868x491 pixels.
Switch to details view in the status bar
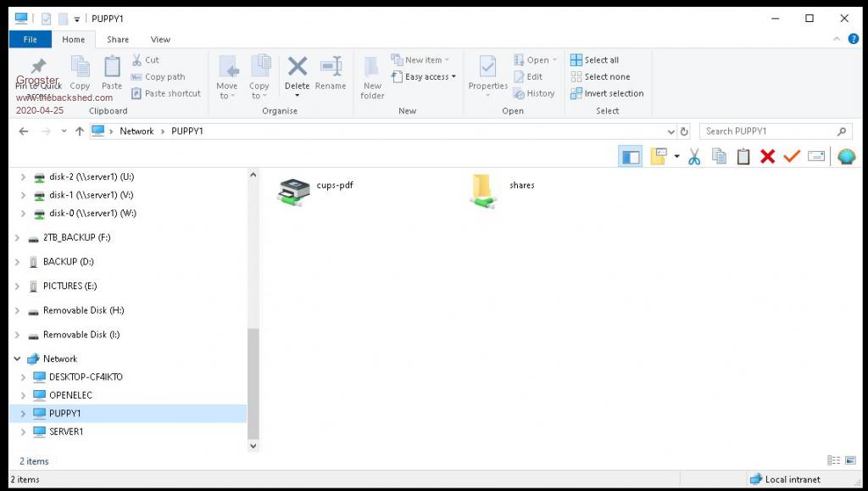pyautogui.click(x=833, y=460)
